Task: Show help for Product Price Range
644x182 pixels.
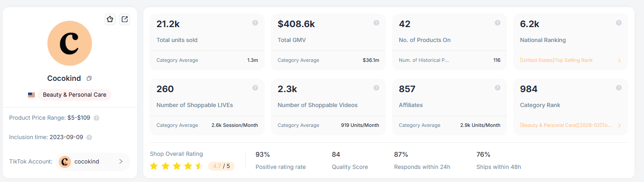Action: point(96,118)
